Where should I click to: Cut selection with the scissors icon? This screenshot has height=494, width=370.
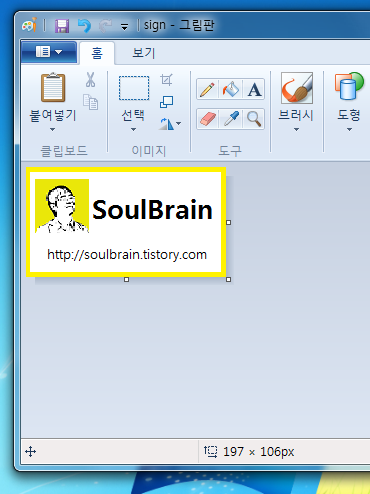tap(90, 80)
